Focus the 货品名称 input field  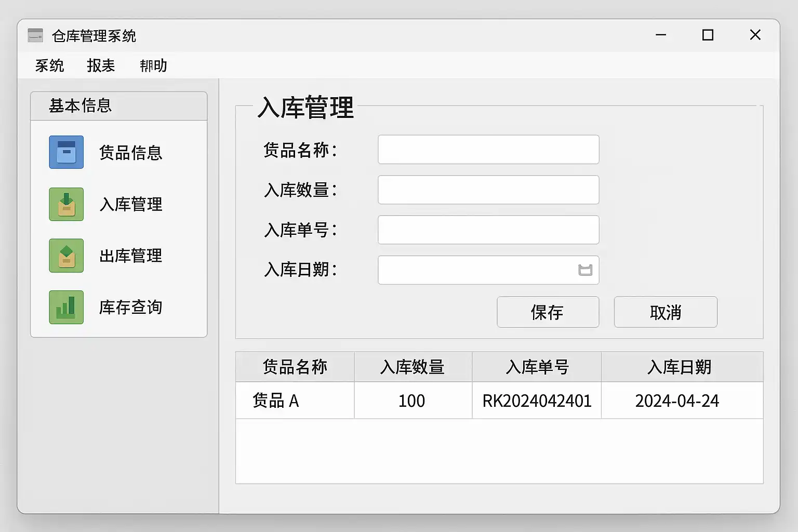click(x=488, y=150)
